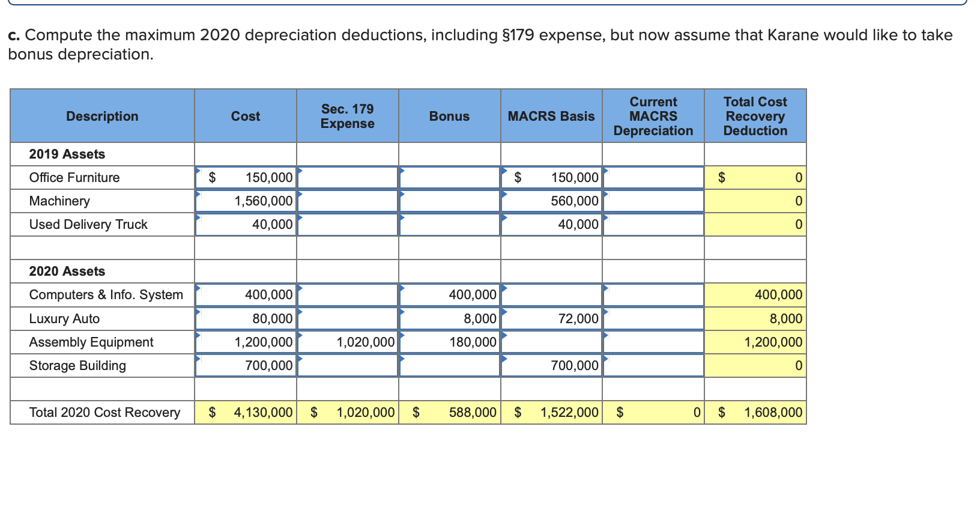Edit Assembly Equipment MACRS Basis cell

(552, 342)
